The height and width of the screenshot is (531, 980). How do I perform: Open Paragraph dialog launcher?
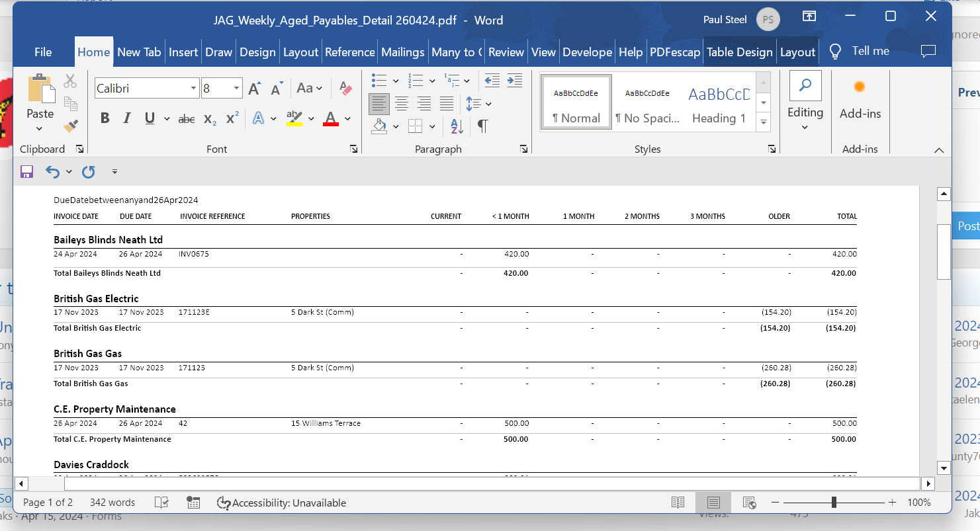click(x=523, y=149)
